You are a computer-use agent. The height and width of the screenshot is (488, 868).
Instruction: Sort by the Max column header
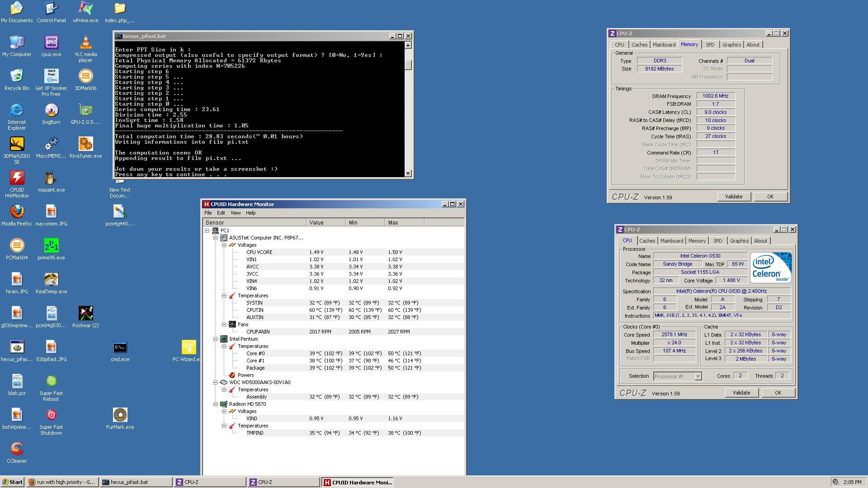tap(405, 223)
